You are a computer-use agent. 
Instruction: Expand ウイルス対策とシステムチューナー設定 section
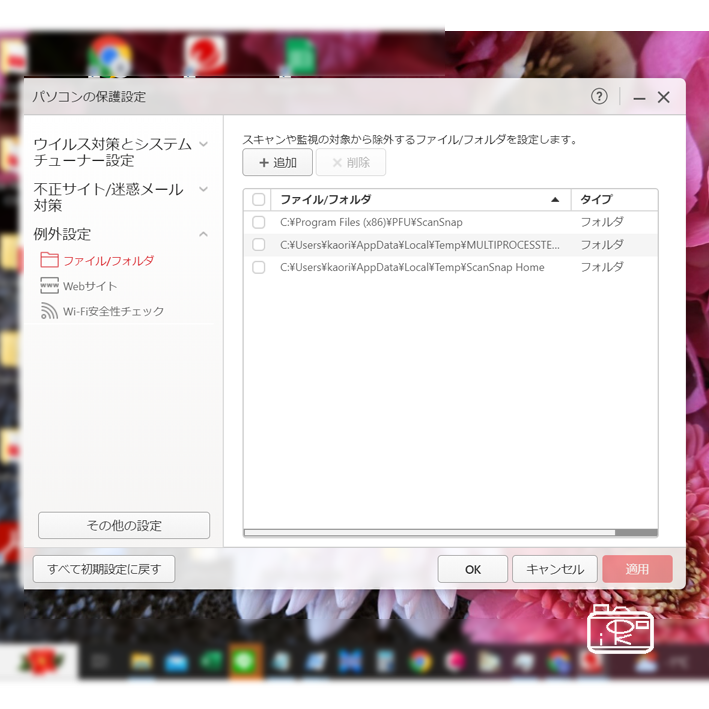[x=203, y=144]
